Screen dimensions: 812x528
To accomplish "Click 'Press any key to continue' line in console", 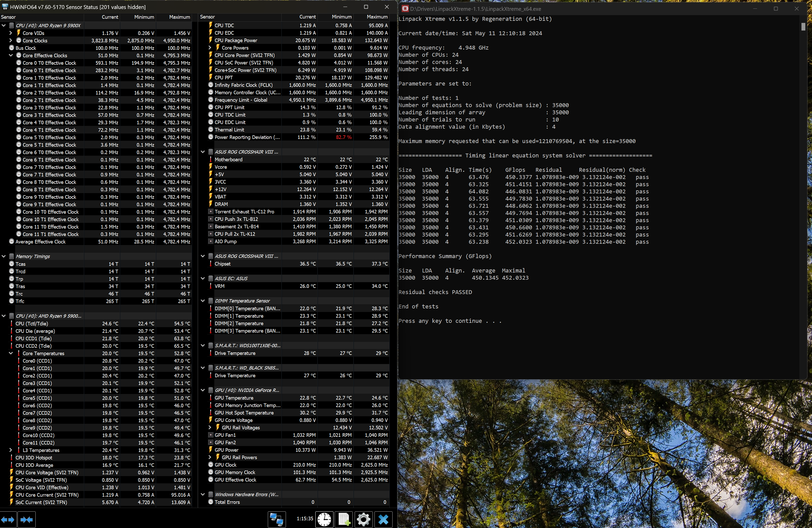I will click(x=450, y=321).
